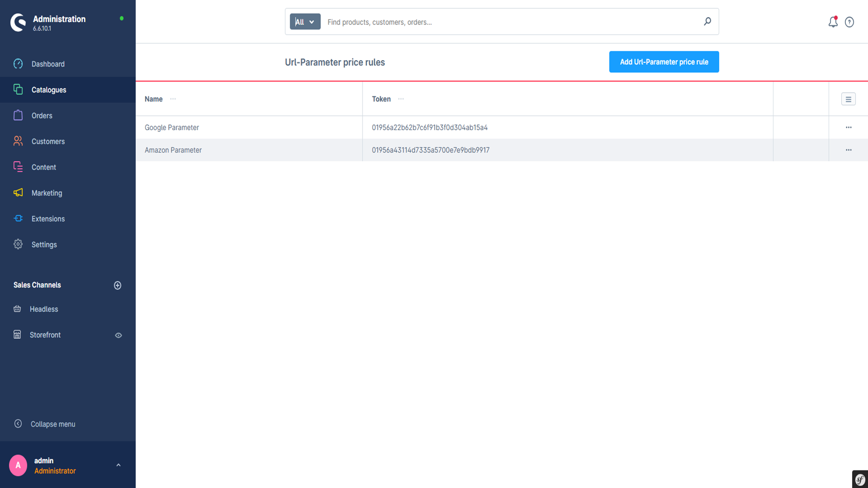
Task: Click the Headless basket icon
Action: 17,309
